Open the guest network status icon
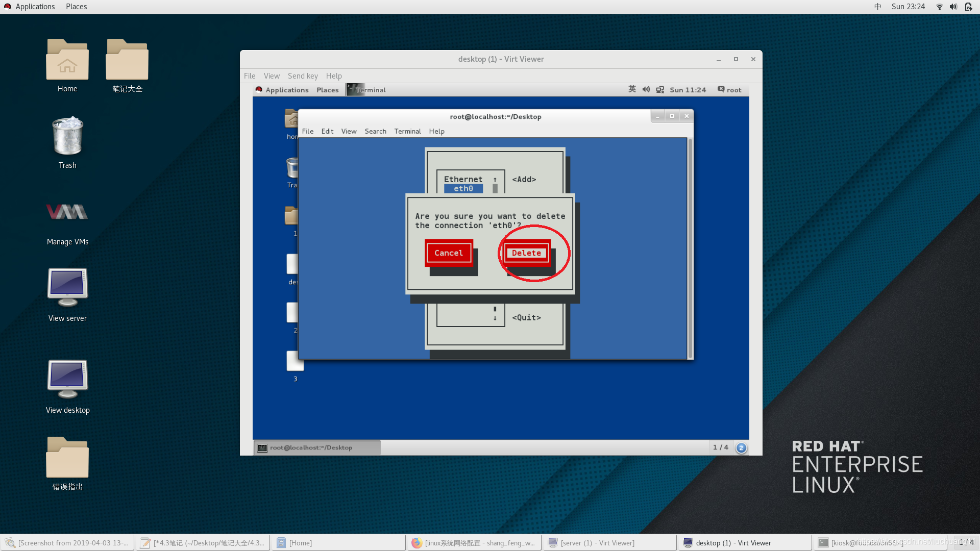The width and height of the screenshot is (980, 551). click(660, 90)
